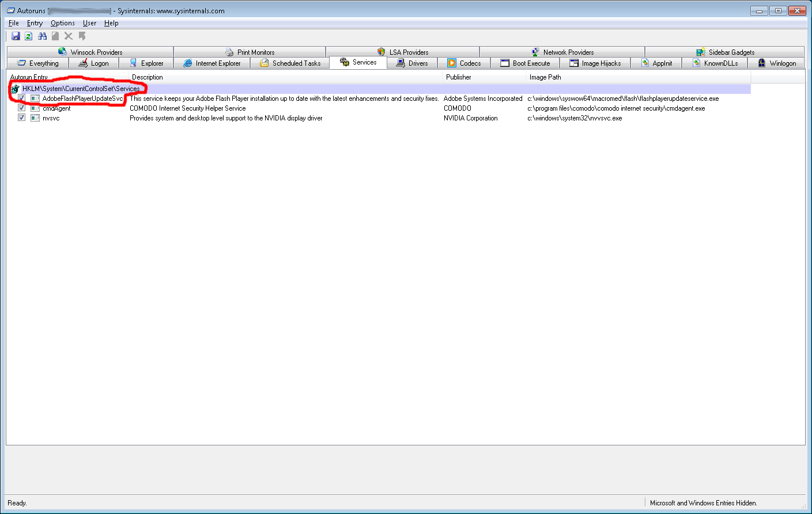812x514 pixels.
Task: Uncheck the AdobeFlashPlayerUpdateSvc checkbox
Action: [x=21, y=98]
